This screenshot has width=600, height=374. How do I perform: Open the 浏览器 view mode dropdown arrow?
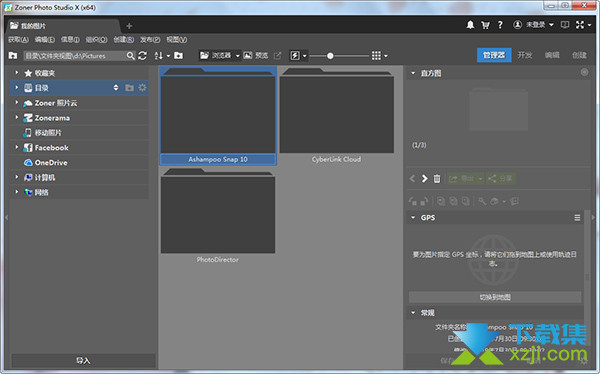[x=237, y=56]
